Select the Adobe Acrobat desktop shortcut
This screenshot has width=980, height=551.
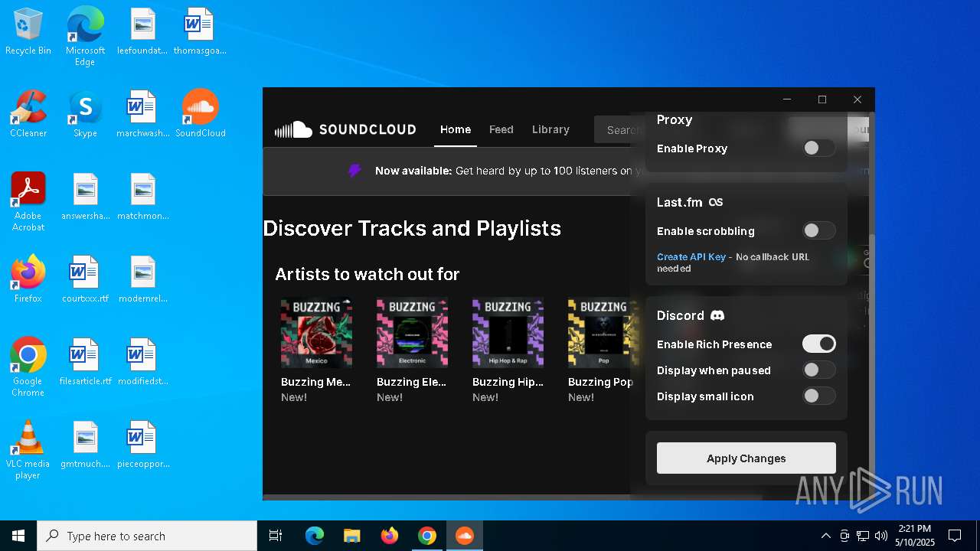point(28,202)
